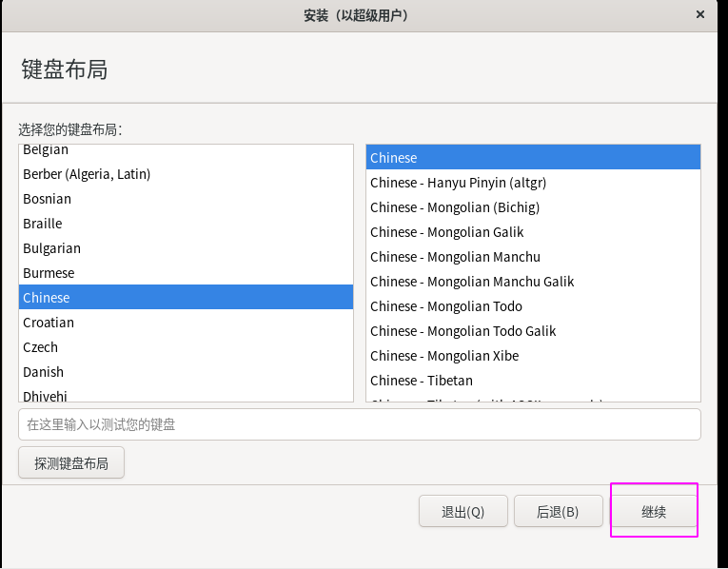Click the keyboard test input field
Image resolution: width=728 pixels, height=569 pixels.
tap(360, 424)
